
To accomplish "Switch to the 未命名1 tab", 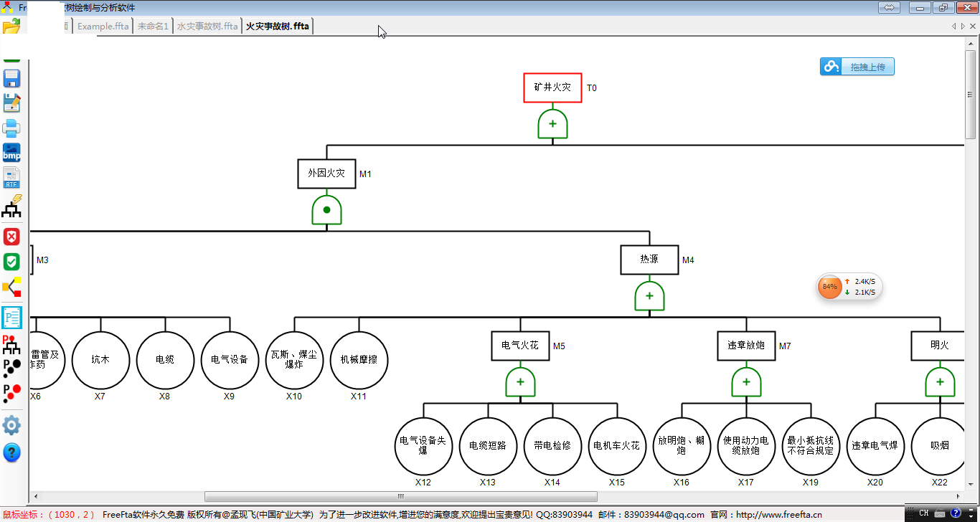I will click(x=153, y=26).
